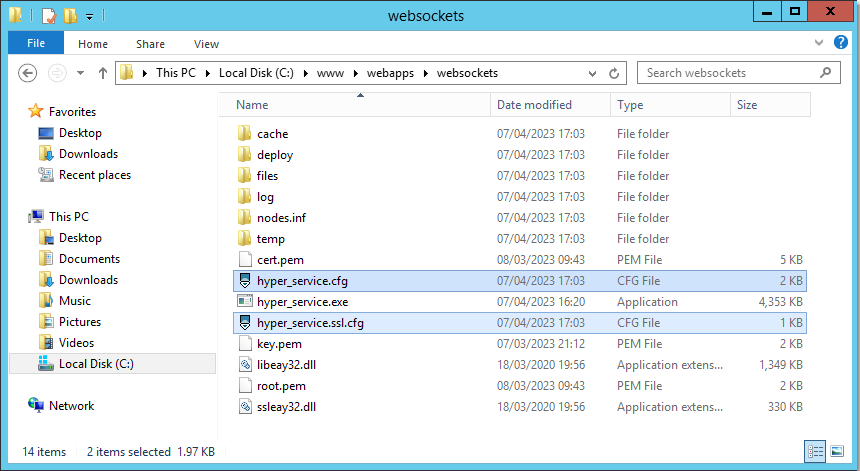Viewport: 860px width, 471px height.
Task: Select the ssleay32.dll file icon
Action: click(x=245, y=406)
